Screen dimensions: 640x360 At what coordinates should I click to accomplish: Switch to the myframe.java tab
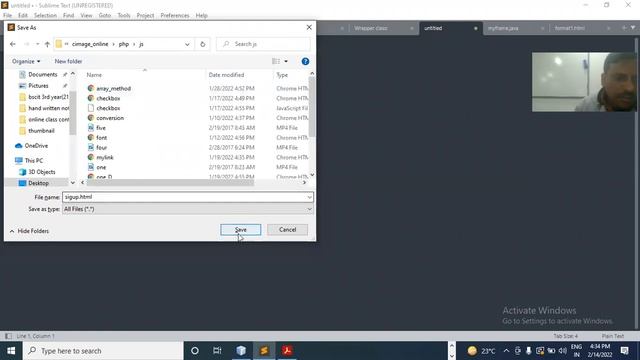coord(503,28)
